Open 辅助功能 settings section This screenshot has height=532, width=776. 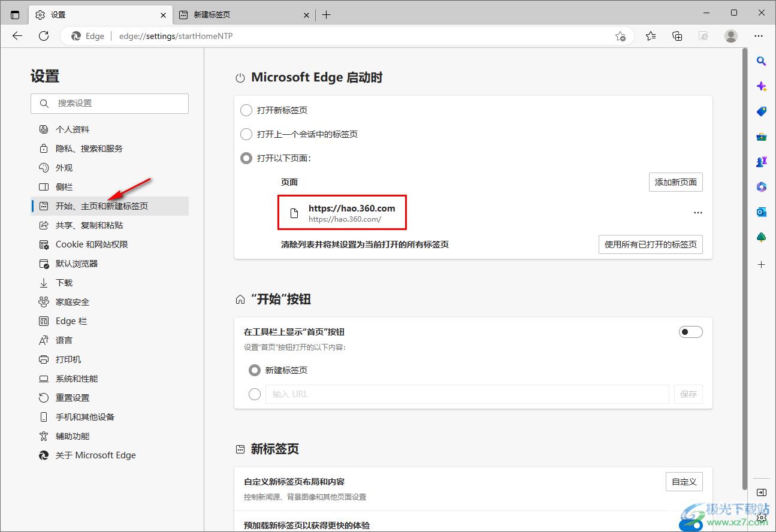pos(110,436)
